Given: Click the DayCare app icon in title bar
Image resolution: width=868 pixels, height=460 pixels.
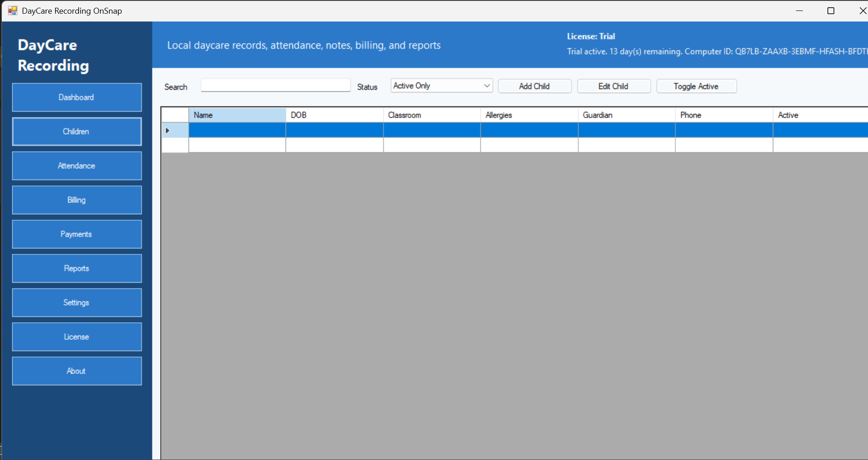Looking at the screenshot, I should (x=12, y=10).
